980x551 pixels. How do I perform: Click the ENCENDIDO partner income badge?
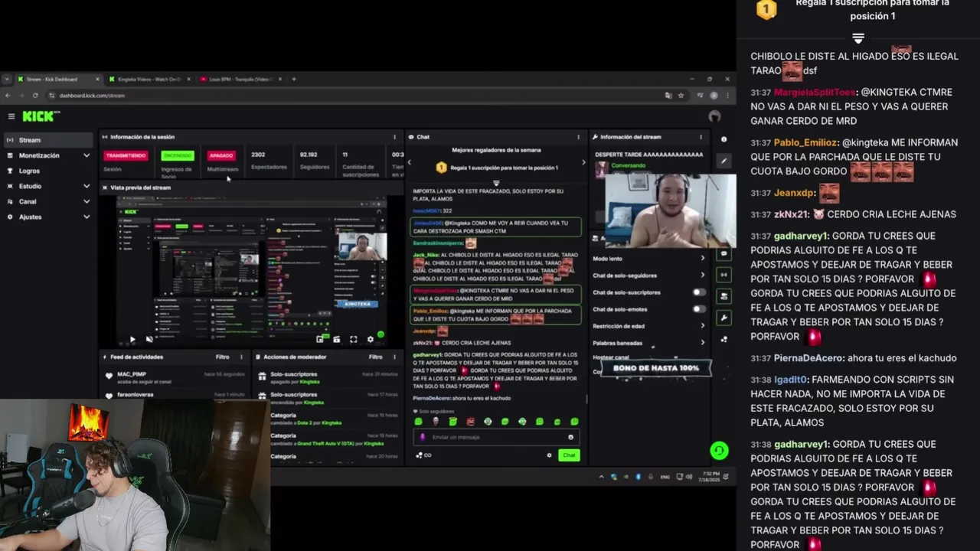pos(178,155)
